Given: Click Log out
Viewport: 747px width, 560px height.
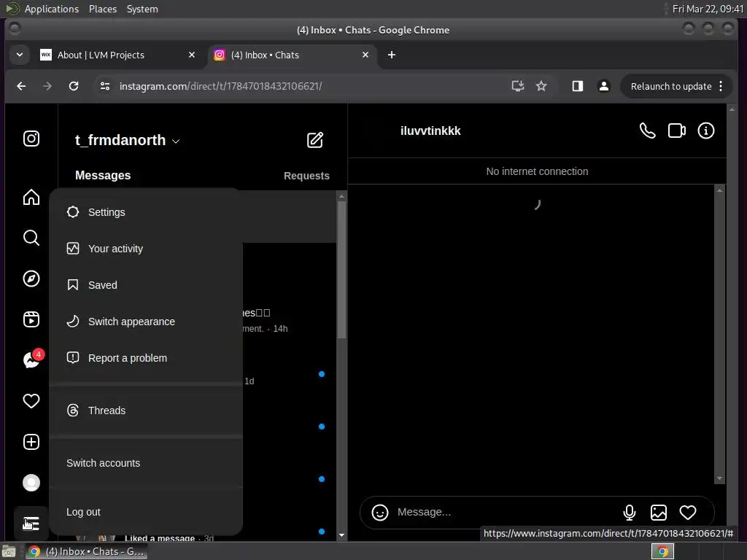Looking at the screenshot, I should pyautogui.click(x=146, y=513).
